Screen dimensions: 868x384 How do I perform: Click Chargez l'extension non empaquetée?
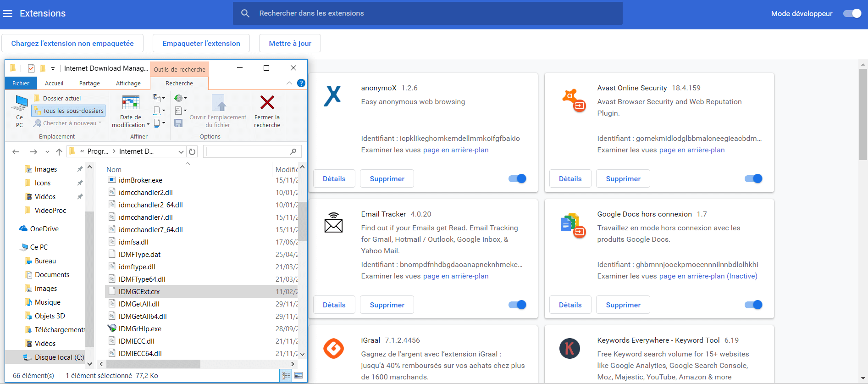(72, 44)
